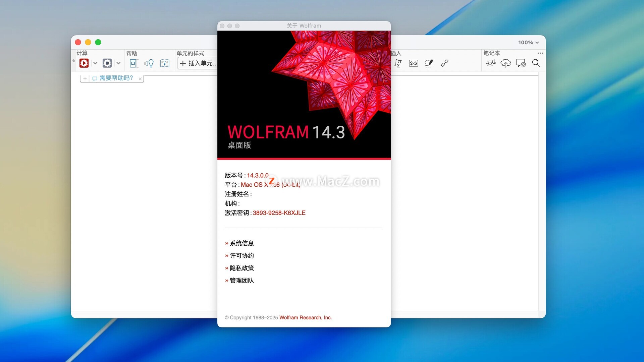Open dropdown arrow beside Evaluate icon
Image resolution: width=644 pixels, height=362 pixels.
pyautogui.click(x=95, y=63)
